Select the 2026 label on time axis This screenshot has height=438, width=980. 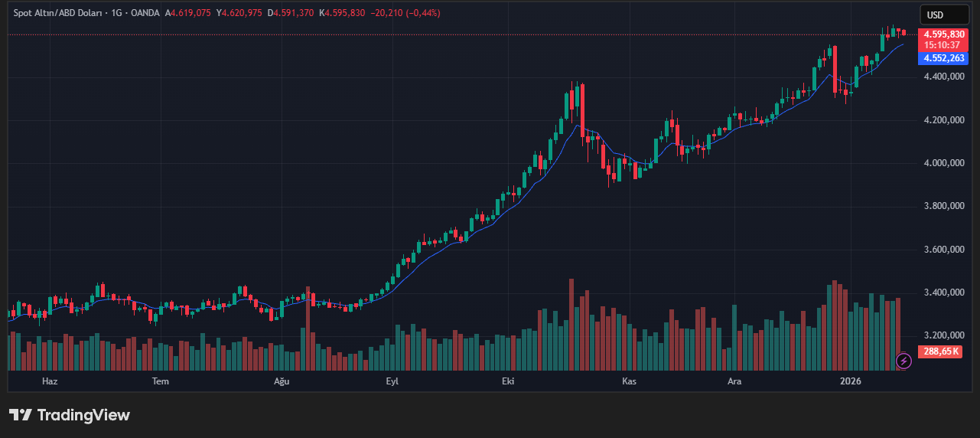point(851,381)
